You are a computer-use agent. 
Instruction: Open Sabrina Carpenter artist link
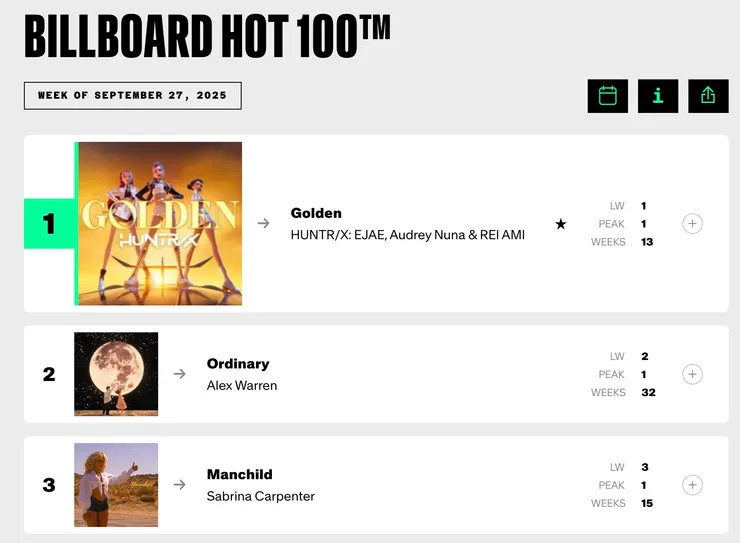259,496
